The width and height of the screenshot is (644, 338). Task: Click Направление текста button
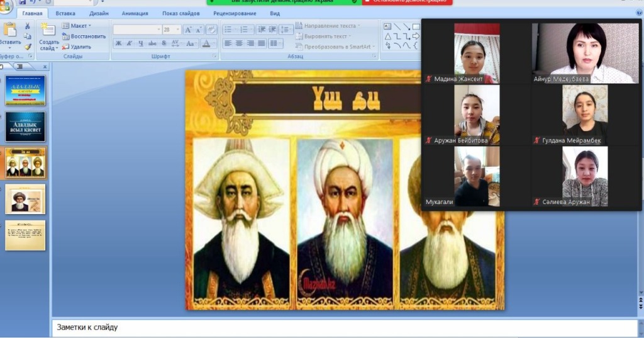327,26
